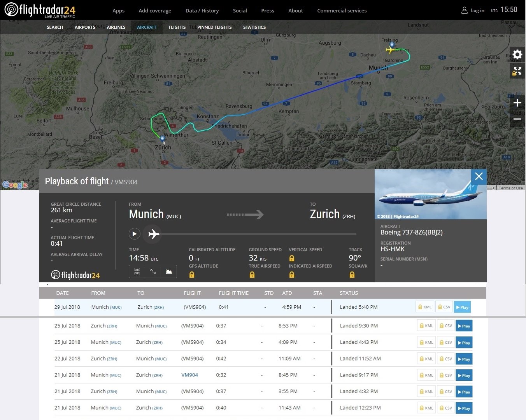The height and width of the screenshot is (420, 526).
Task: Click the yellow aircraft icon near Munich
Action: pyautogui.click(x=390, y=50)
